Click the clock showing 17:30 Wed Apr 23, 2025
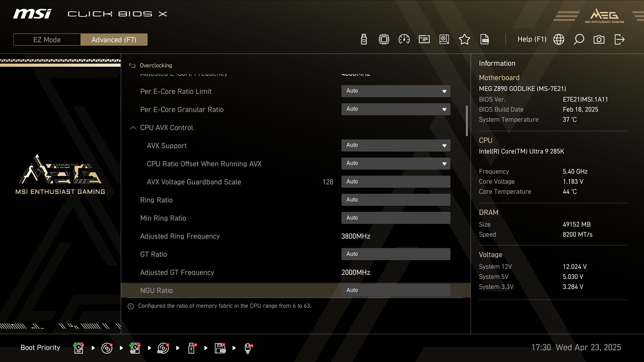 [576, 348]
